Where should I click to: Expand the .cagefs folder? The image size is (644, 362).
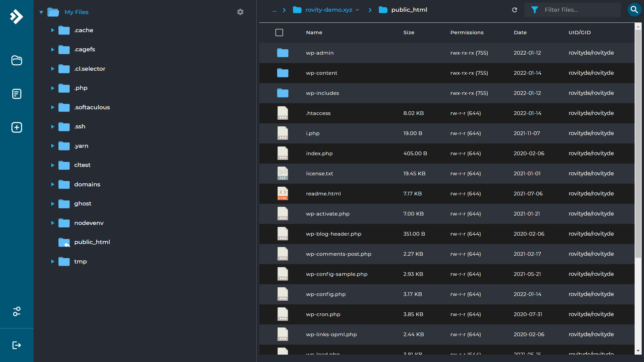53,50
